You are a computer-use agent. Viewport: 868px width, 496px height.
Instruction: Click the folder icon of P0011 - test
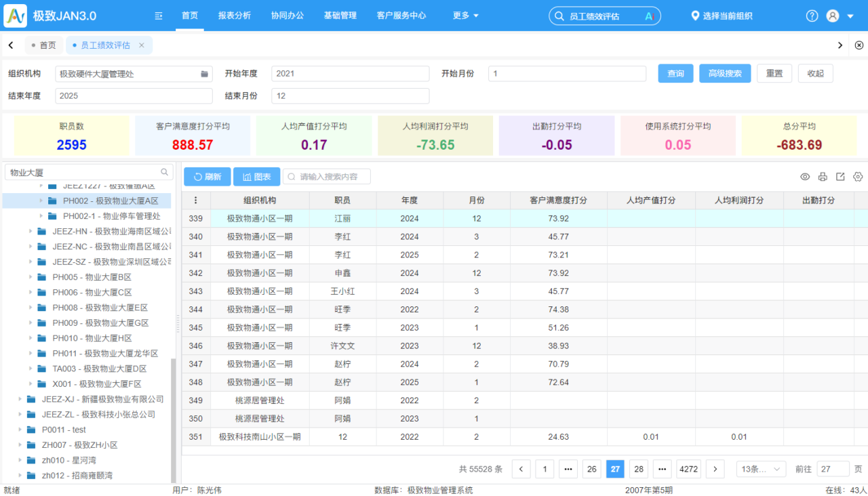pyautogui.click(x=31, y=430)
